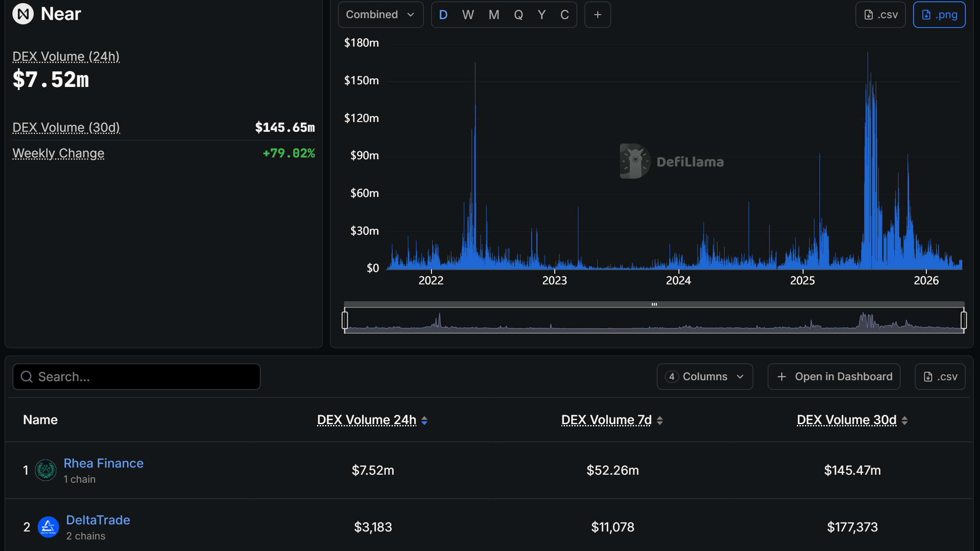
Task: Download chart data as .csv
Action: tap(880, 14)
